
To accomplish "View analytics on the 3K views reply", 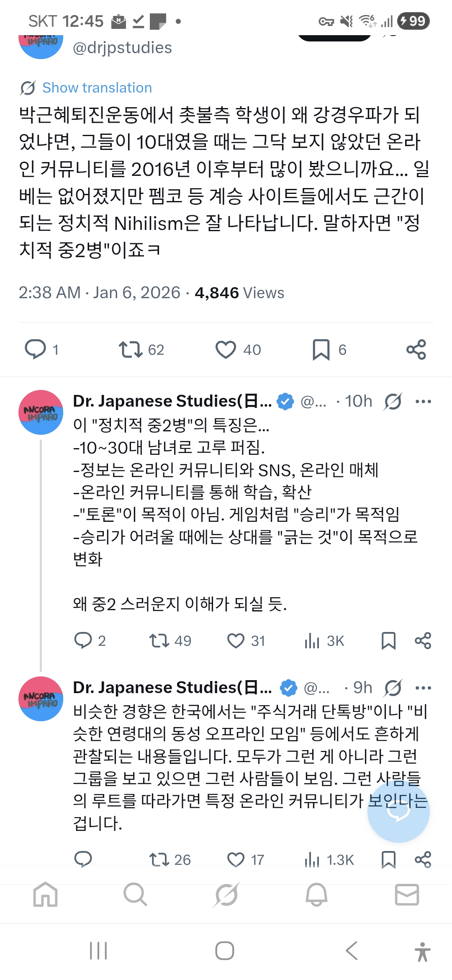I will coord(312,641).
